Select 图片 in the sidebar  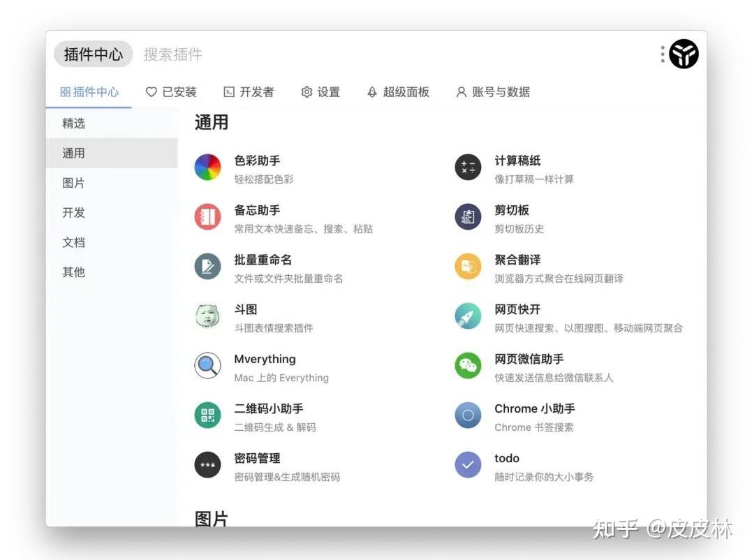[x=74, y=182]
